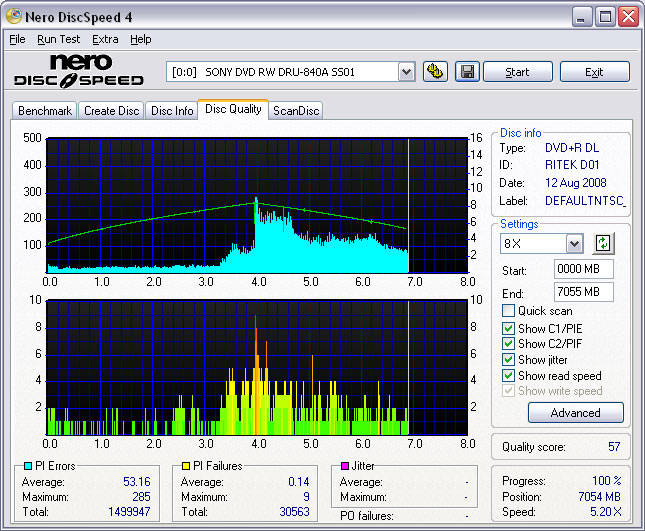Click the Progress value 100 %
The image size is (645, 531).
(607, 480)
